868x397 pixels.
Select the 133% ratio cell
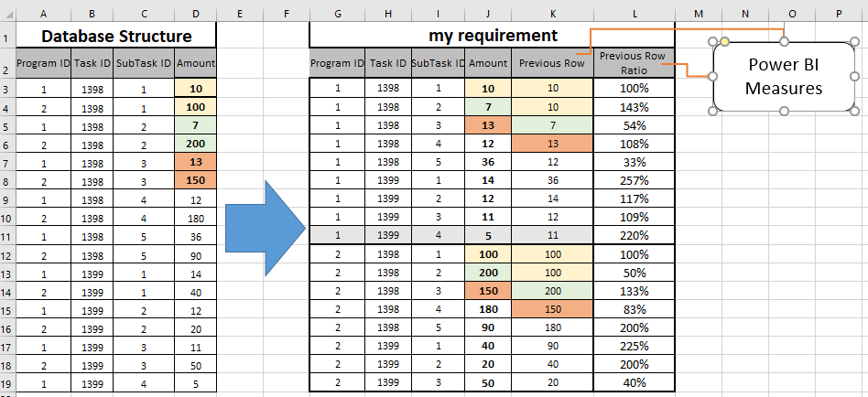(635, 291)
